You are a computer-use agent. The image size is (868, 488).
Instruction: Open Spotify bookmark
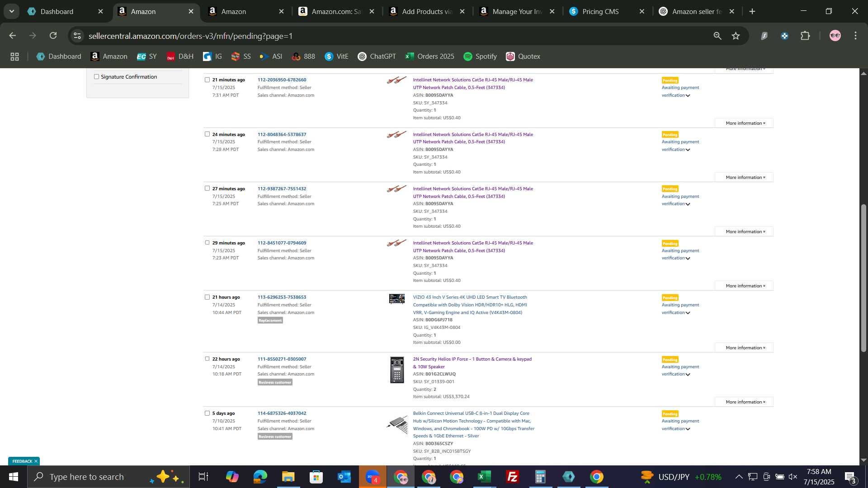[x=480, y=56]
